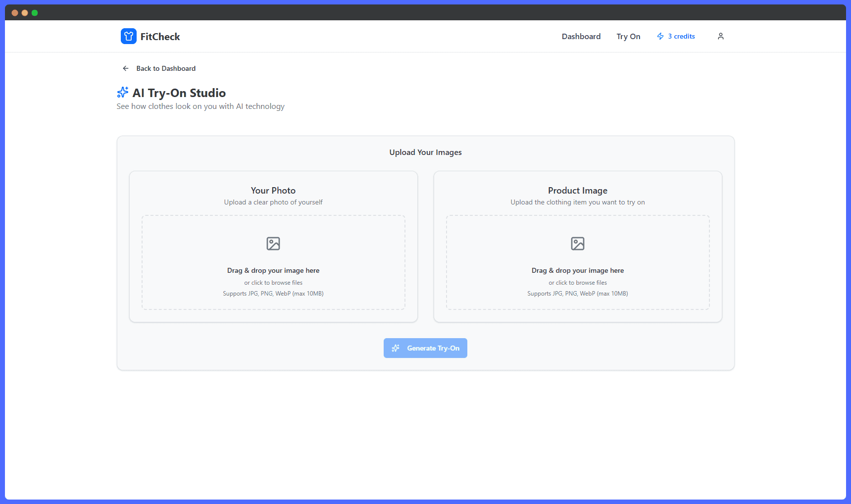851x504 pixels.
Task: Click the FitCheck shirt logo icon
Action: [x=128, y=36]
